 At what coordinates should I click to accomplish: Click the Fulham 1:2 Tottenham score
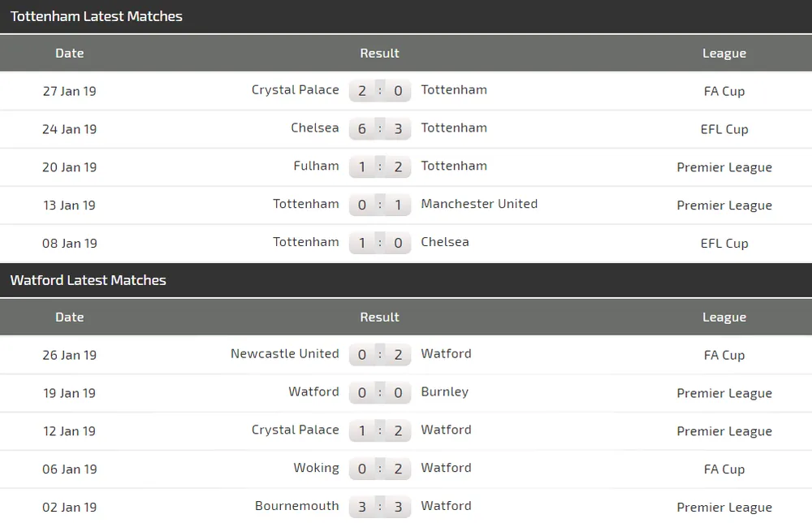tap(380, 167)
